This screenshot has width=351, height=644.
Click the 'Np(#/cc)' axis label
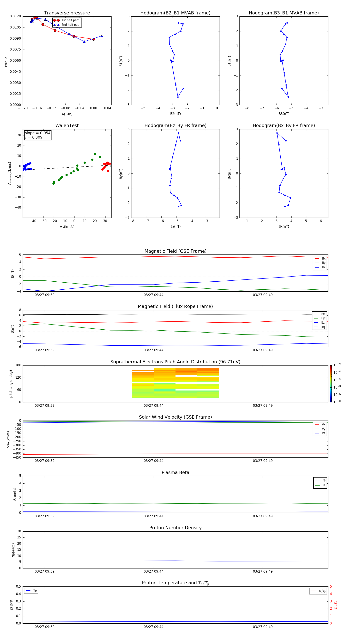pyautogui.click(x=13, y=550)
